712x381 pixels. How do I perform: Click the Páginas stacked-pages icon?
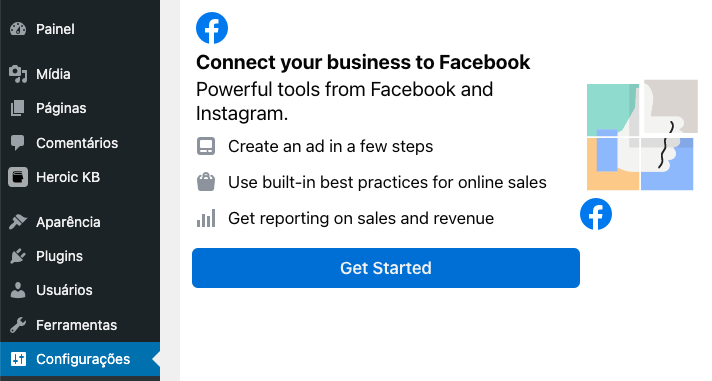(x=18, y=108)
